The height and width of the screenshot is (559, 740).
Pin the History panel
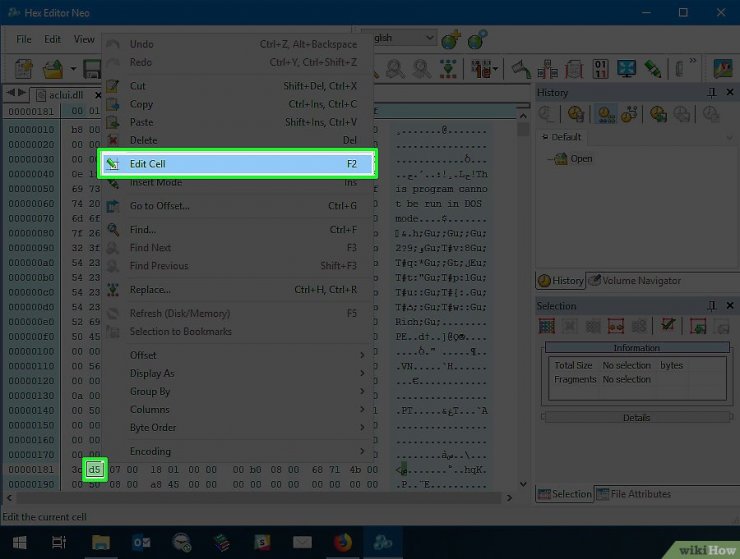tap(712, 93)
